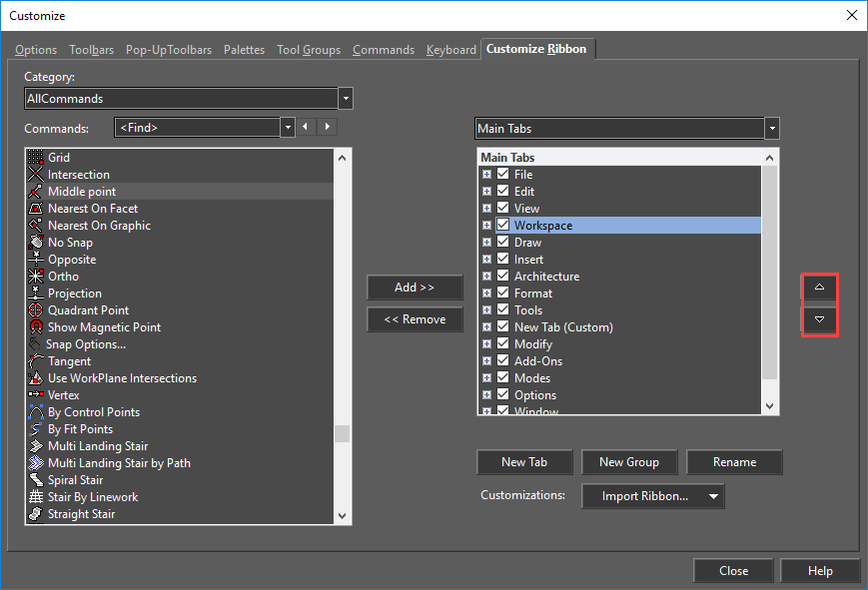Disable the New Tab (Custom) checkbox
Viewport: 868px width, 590px height.
[x=502, y=327]
